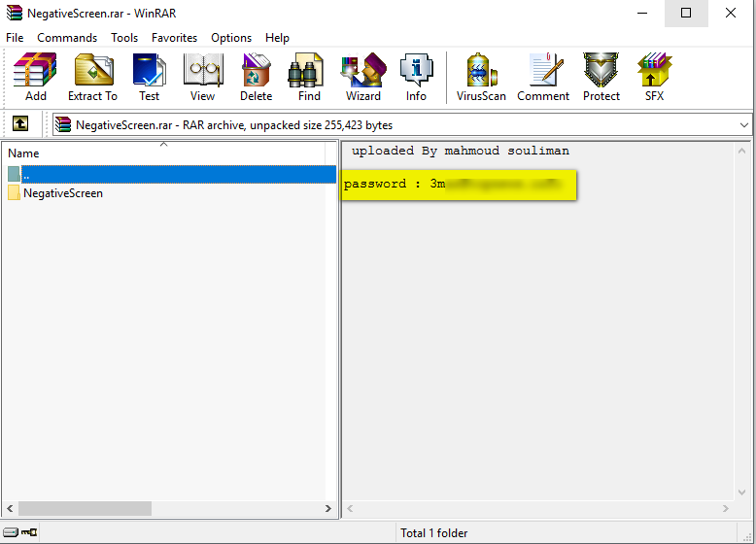Click comment pane scroll left arrow
Screen dimensions: 756x544
(350, 508)
